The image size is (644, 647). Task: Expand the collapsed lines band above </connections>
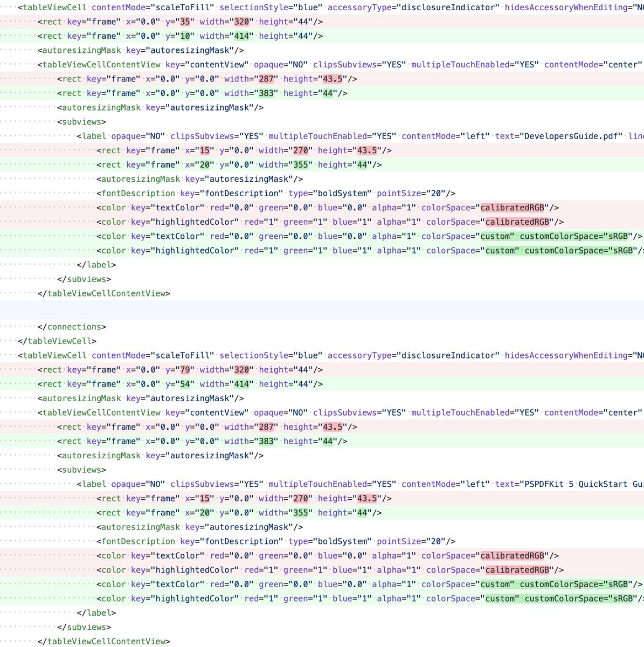(x=322, y=310)
